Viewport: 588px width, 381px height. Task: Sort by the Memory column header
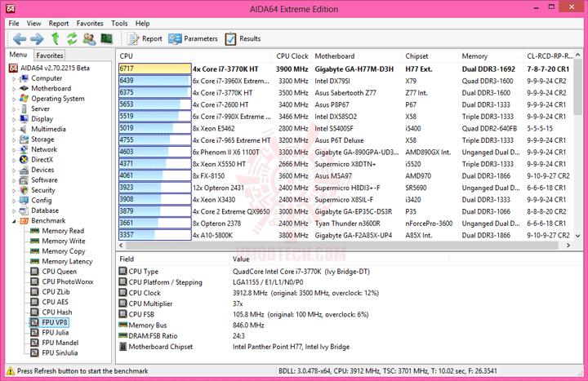point(491,56)
